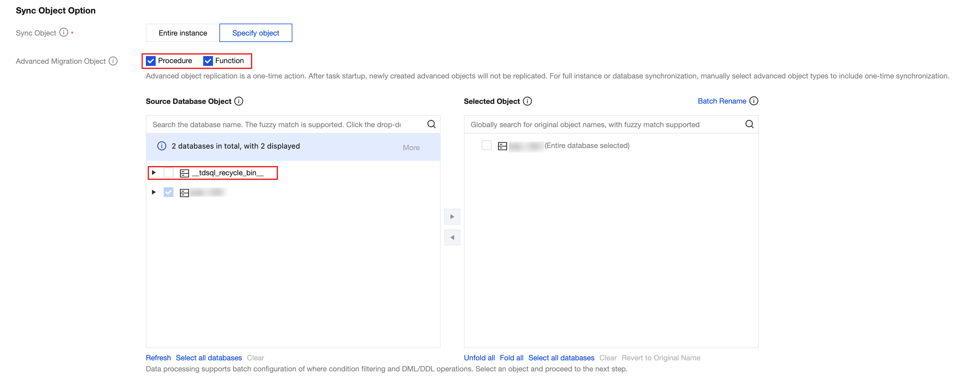Click info icon next to Batch Rename
This screenshot has width=980, height=383.
(x=753, y=101)
